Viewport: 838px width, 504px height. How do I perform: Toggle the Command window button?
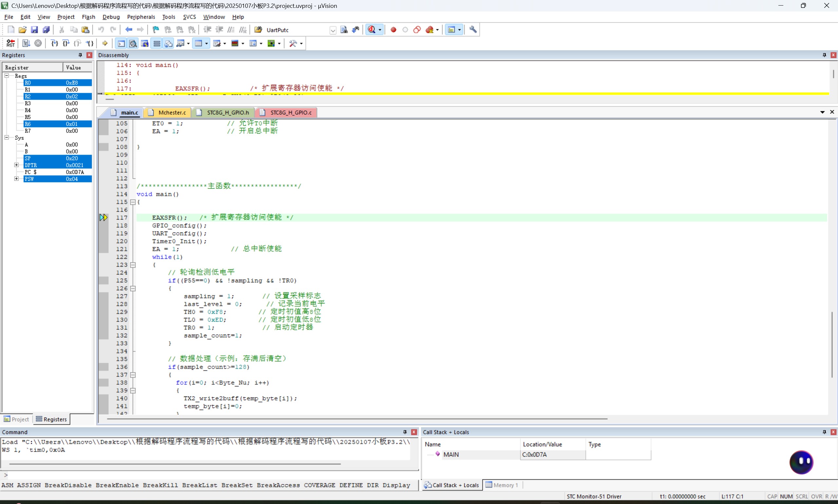(121, 43)
